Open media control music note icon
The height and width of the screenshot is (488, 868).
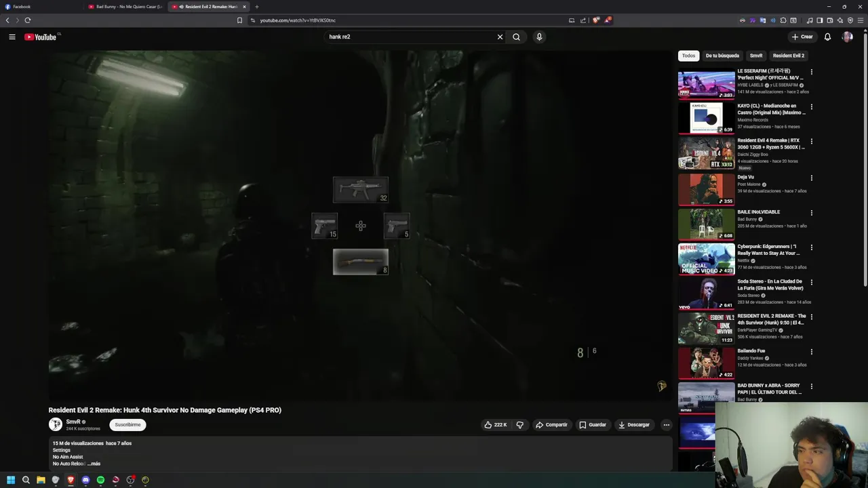(x=810, y=20)
